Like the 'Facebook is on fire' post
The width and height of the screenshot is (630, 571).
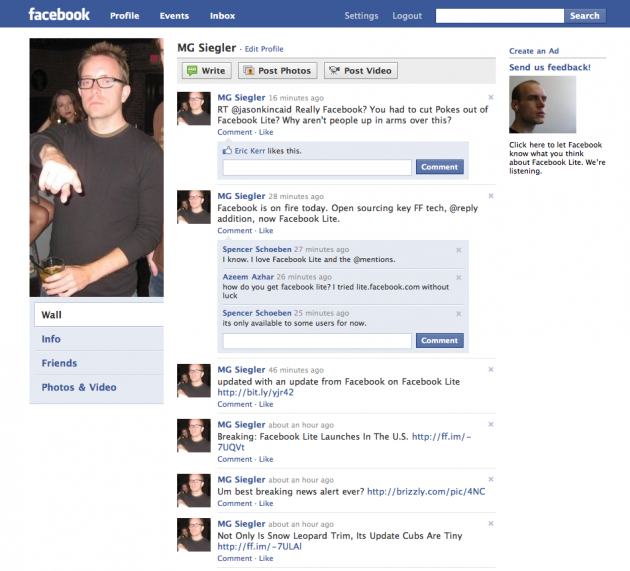pos(266,231)
